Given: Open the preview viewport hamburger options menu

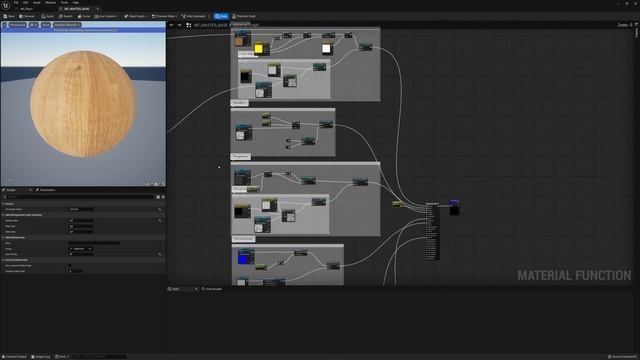Looking at the screenshot, I should [x=5, y=25].
